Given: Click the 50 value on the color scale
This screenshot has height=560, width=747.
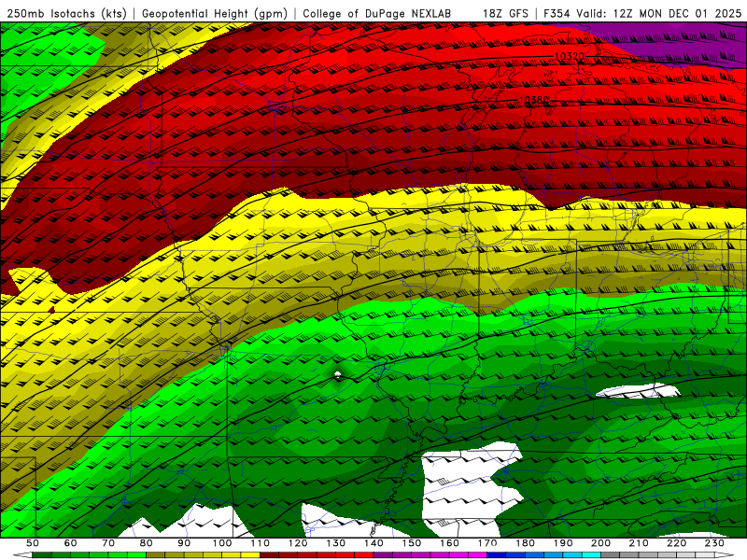Looking at the screenshot, I should (x=32, y=543).
